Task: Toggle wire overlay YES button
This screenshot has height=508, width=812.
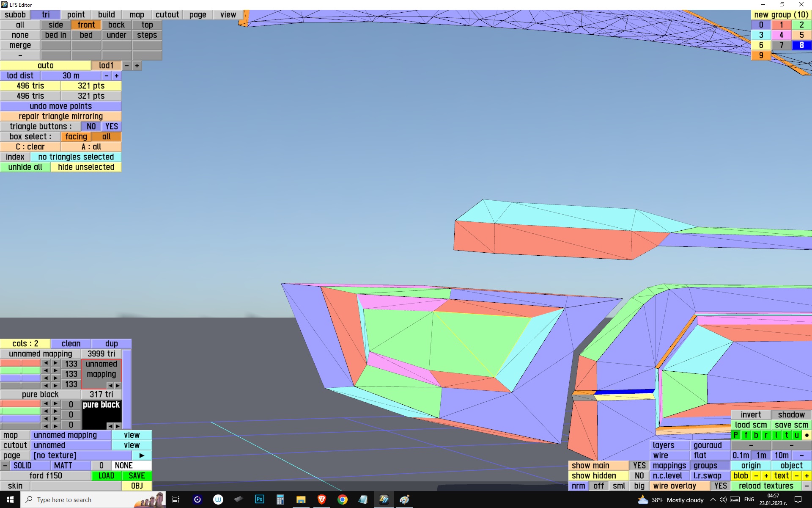Action: coord(720,486)
